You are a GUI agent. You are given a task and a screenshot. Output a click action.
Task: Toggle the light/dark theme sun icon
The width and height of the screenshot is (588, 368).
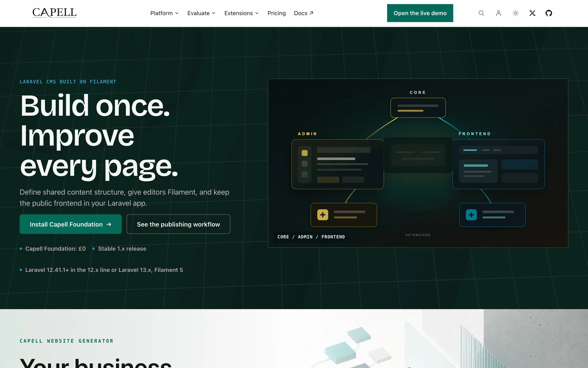pyautogui.click(x=516, y=13)
